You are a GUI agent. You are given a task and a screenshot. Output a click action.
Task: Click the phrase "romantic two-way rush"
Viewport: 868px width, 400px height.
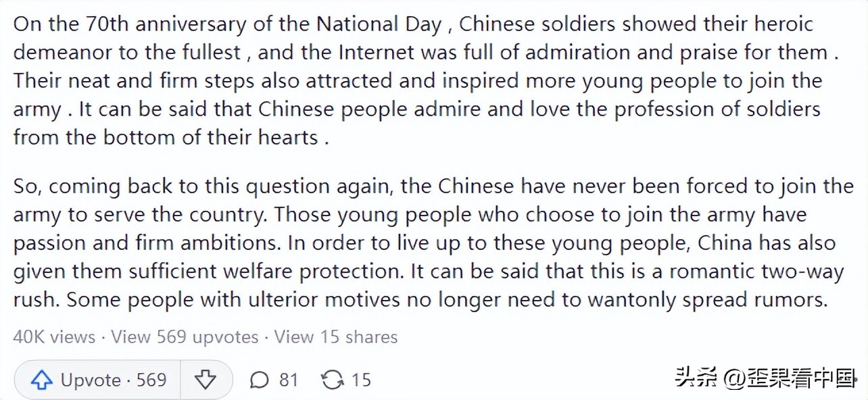pos(756,271)
